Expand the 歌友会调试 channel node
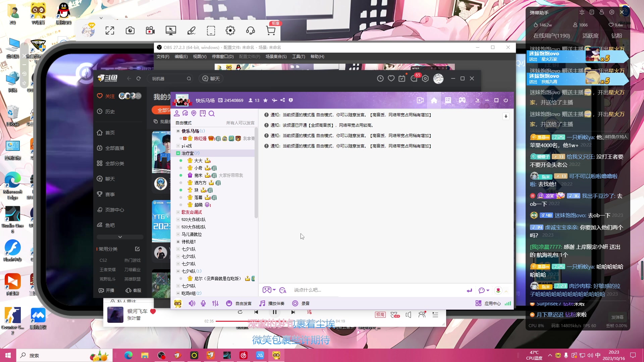The image size is (644, 362). click(178, 212)
